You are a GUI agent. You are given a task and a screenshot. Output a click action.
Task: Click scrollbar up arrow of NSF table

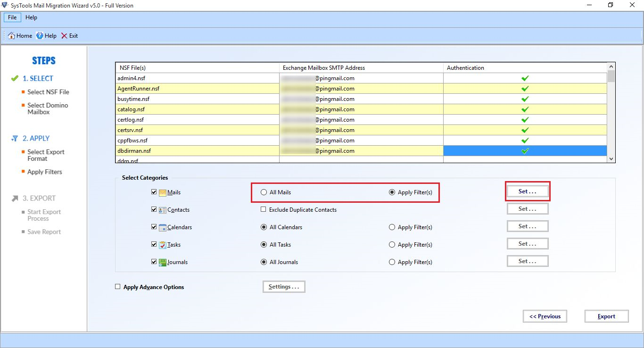[611, 67]
